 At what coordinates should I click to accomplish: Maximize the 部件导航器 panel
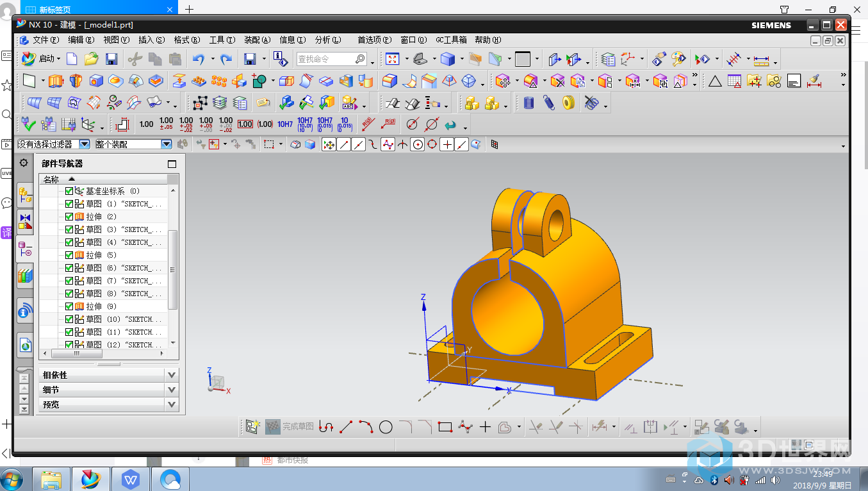172,163
